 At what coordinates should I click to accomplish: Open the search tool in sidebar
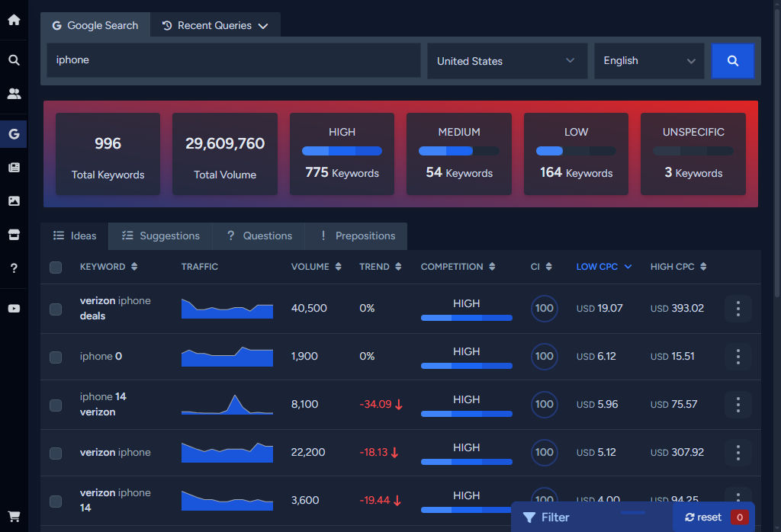coord(14,60)
